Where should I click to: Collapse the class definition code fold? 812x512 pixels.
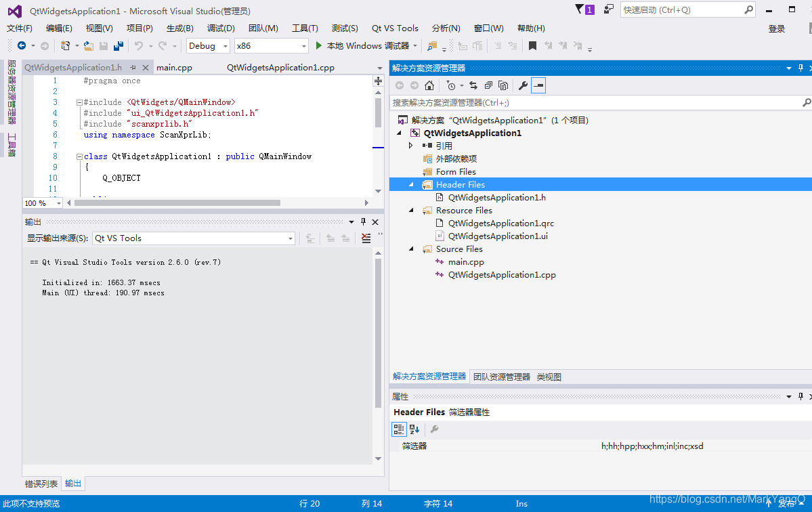pos(79,156)
